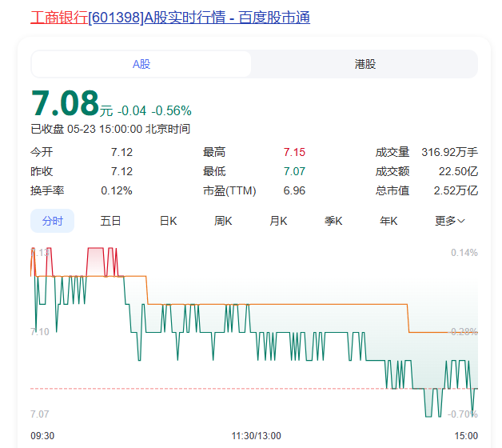Click the 换手率 label
The width and height of the screenshot is (502, 448).
pos(47,190)
